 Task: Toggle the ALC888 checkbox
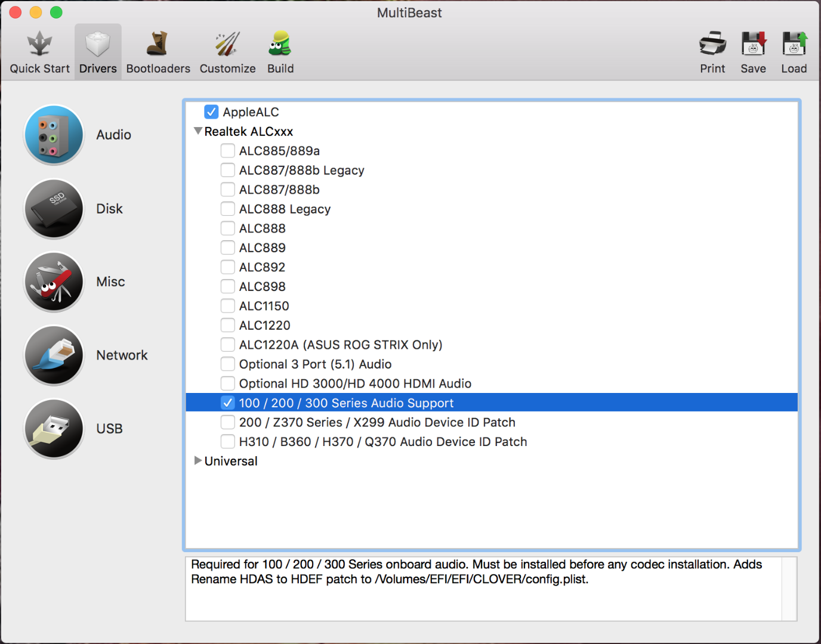tap(227, 228)
